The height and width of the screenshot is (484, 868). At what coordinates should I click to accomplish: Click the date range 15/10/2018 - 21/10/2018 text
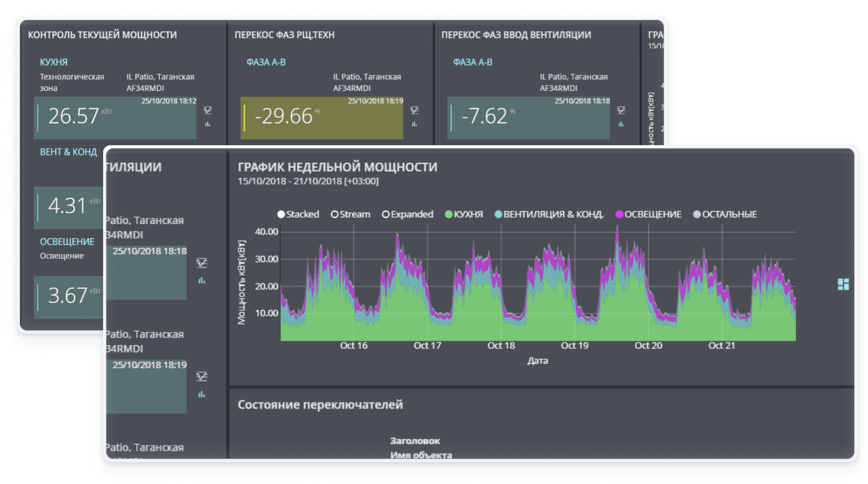pyautogui.click(x=308, y=181)
